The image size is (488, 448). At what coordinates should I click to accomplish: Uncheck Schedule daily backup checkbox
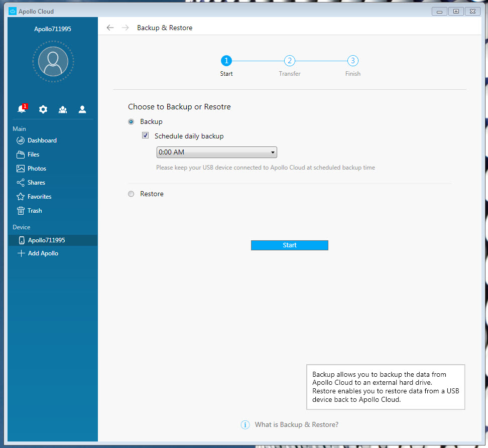click(x=145, y=135)
